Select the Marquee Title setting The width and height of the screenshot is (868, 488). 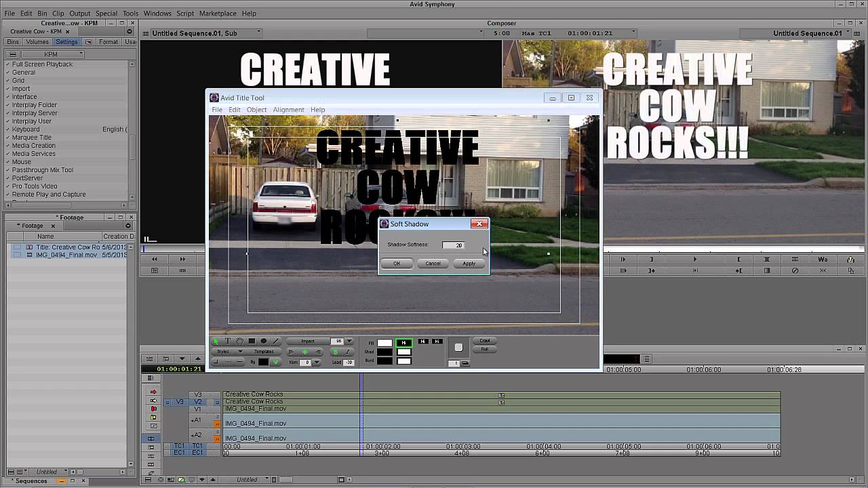pyautogui.click(x=31, y=138)
